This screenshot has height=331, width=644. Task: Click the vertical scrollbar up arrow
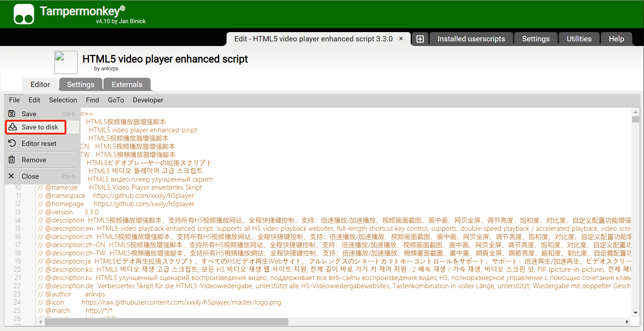pos(635,112)
